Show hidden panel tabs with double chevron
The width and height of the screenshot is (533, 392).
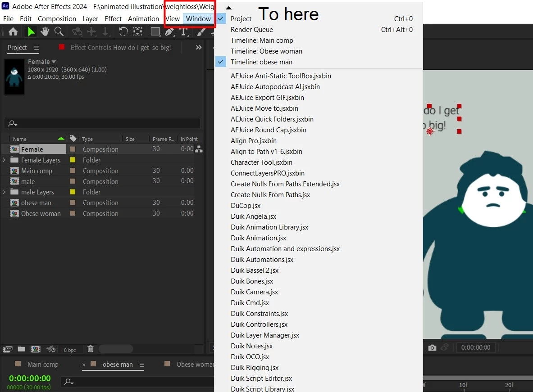pyautogui.click(x=199, y=48)
